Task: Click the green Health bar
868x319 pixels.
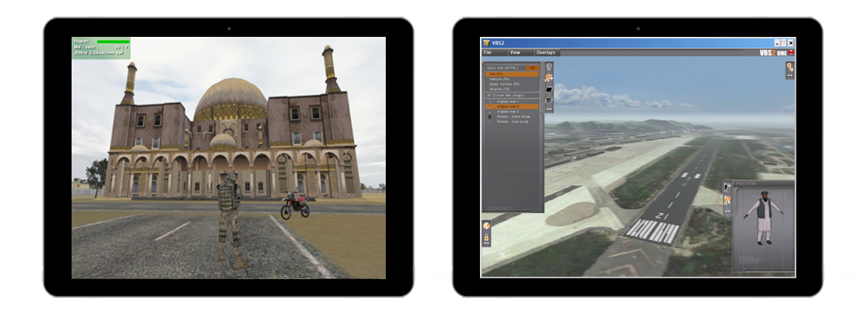Action: (x=112, y=41)
